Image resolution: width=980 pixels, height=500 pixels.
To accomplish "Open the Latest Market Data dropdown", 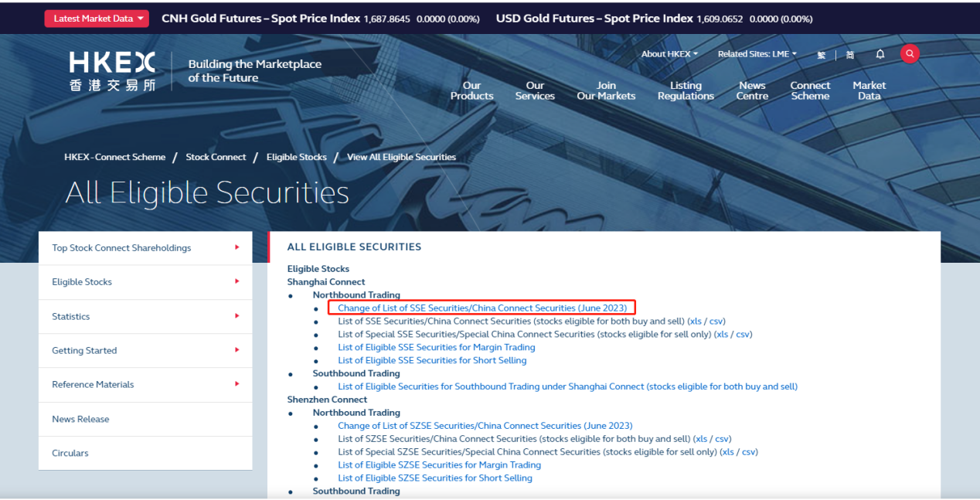I will [97, 19].
